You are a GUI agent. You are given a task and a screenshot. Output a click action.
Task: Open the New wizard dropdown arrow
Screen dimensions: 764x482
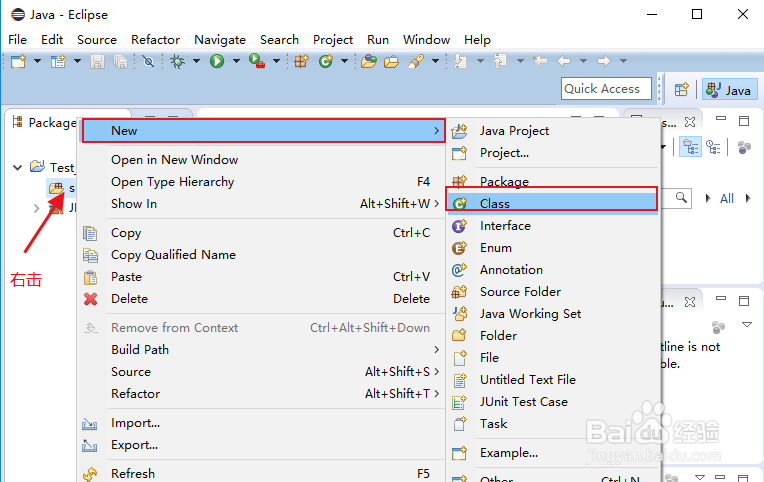(37, 61)
